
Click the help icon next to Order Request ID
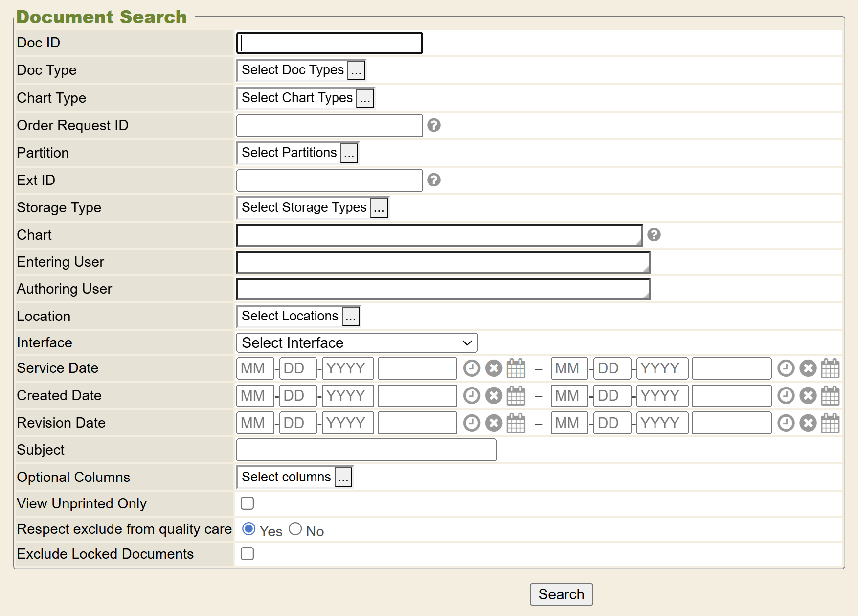(x=433, y=125)
